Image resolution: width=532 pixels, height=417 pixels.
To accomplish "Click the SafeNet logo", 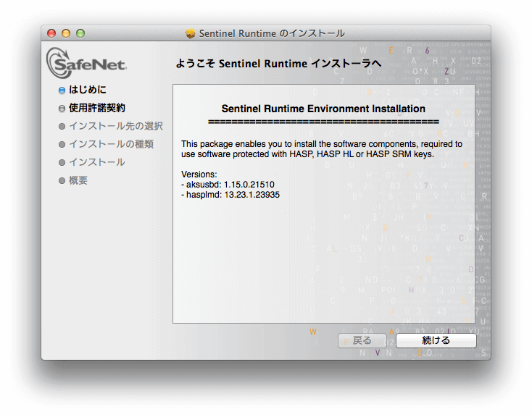I will [86, 63].
